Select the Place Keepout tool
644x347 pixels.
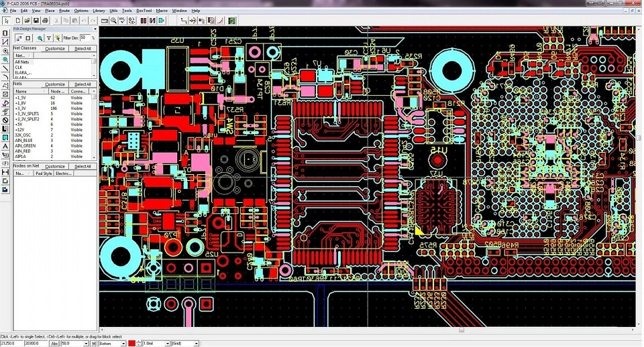[5, 120]
